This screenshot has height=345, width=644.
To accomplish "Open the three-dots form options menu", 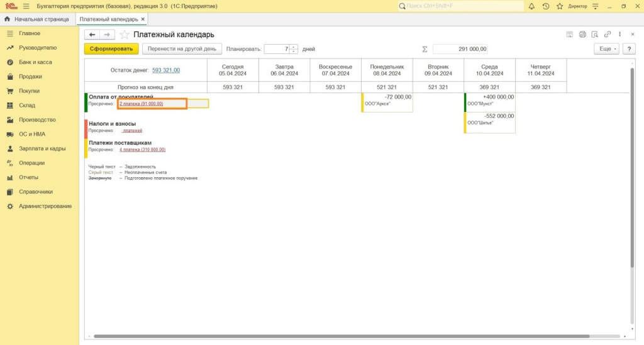I will point(620,34).
